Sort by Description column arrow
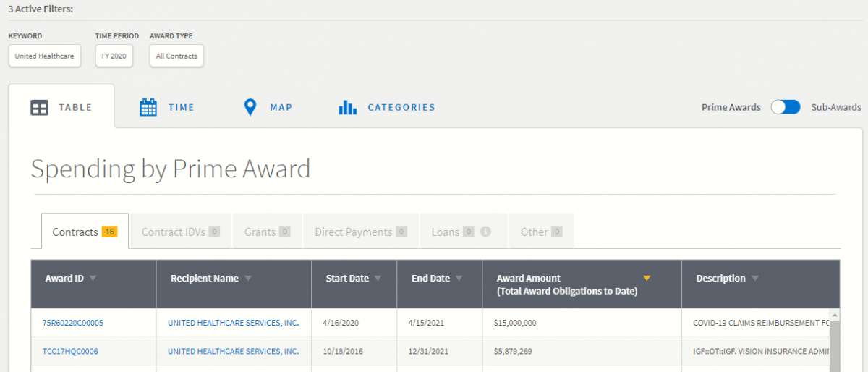Screen dimensions: 868x372 (754, 279)
